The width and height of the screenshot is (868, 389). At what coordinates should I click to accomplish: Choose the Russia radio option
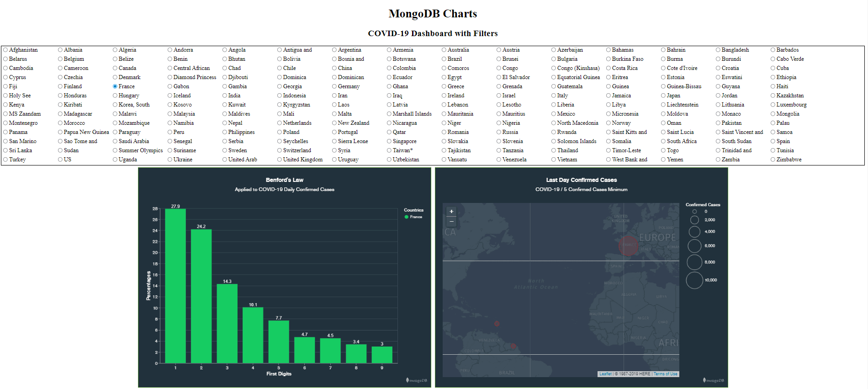[x=499, y=132]
